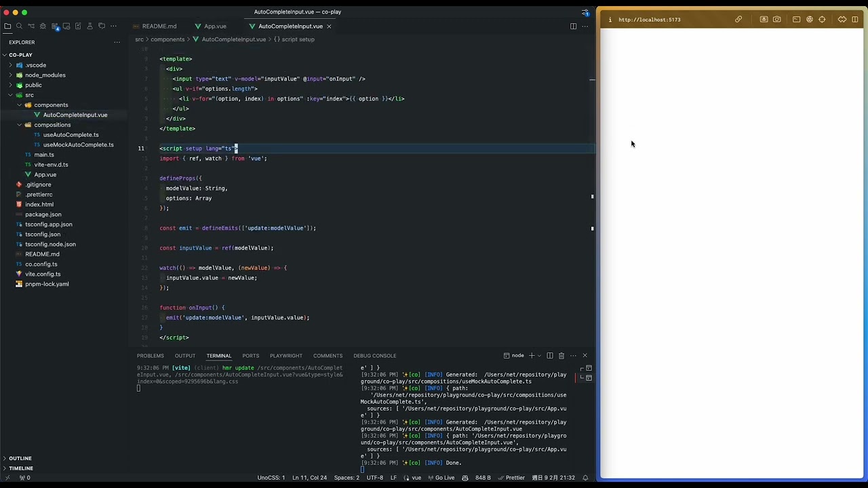
Task: Click the site info icon beside URL
Action: point(610,20)
